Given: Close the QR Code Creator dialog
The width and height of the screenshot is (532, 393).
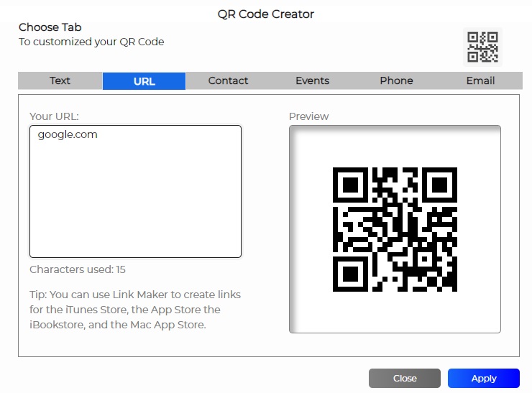Looking at the screenshot, I should pos(405,378).
